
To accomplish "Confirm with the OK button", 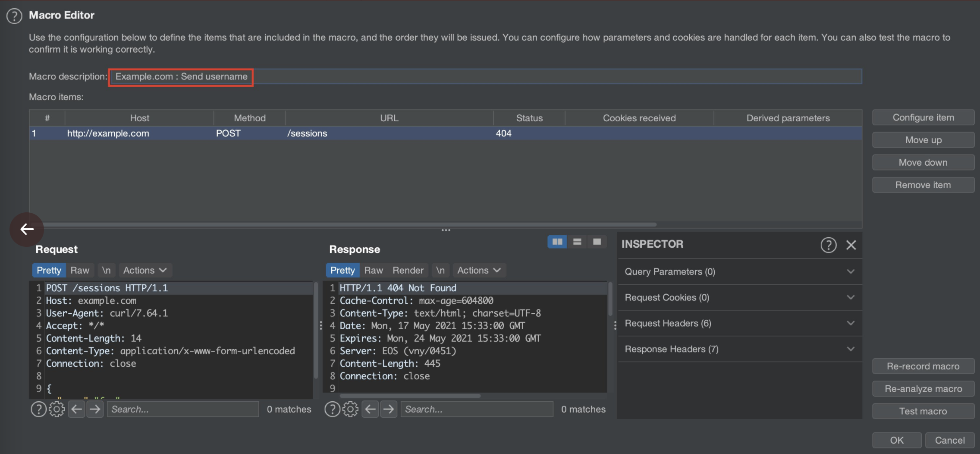I will [897, 440].
